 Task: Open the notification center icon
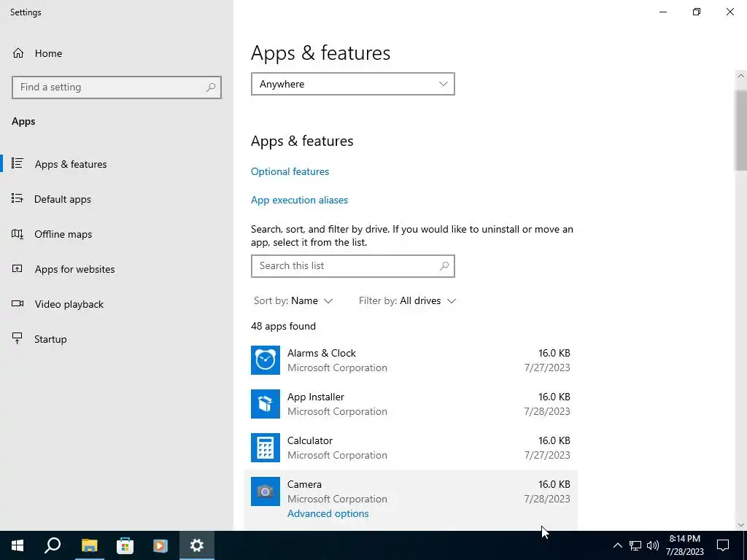(723, 545)
